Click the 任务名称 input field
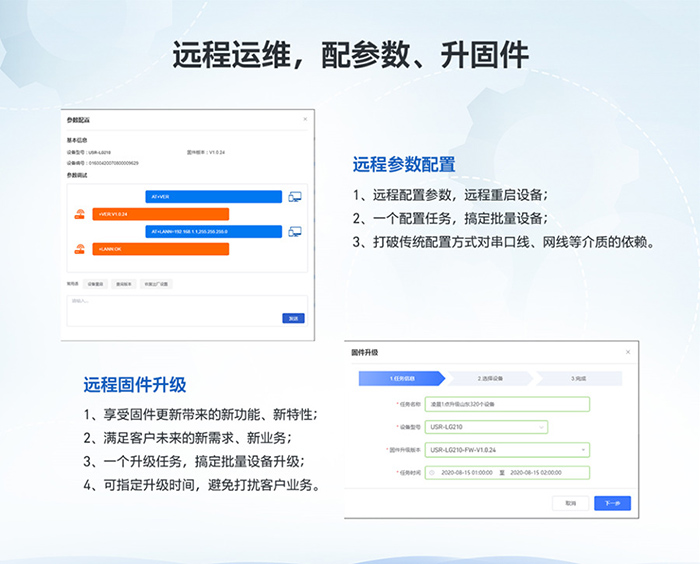The width and height of the screenshot is (700, 564). point(507,405)
